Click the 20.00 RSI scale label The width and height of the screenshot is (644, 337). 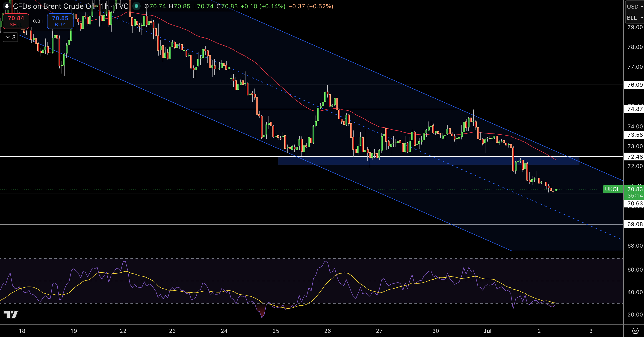point(635,314)
